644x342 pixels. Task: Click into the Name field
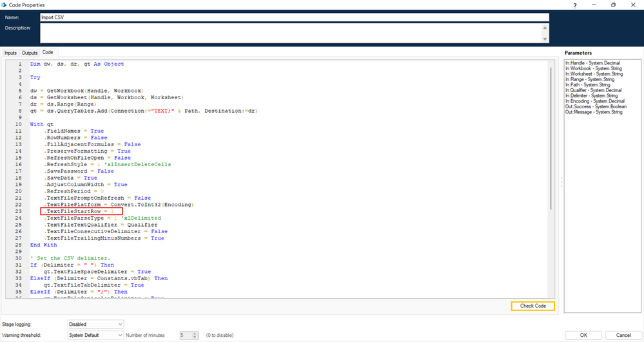point(293,17)
